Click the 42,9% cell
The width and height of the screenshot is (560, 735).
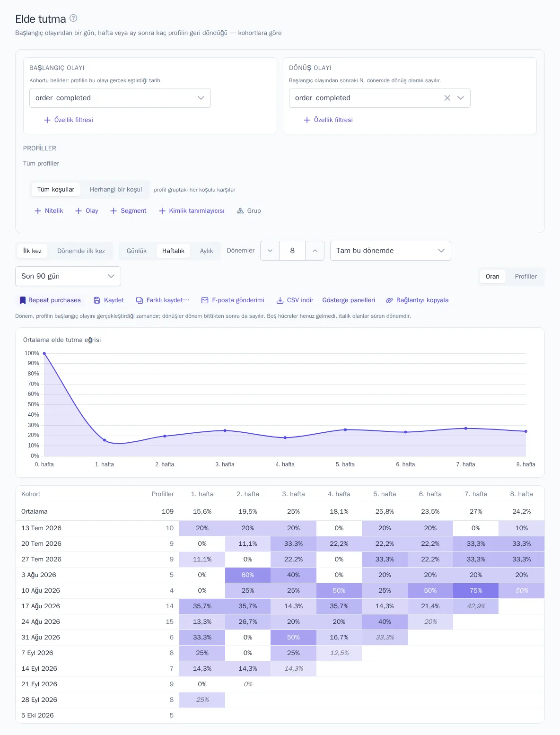[476, 606]
